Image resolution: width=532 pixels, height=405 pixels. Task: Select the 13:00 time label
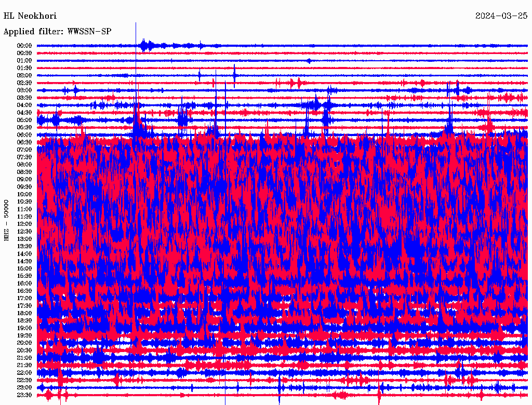point(24,239)
